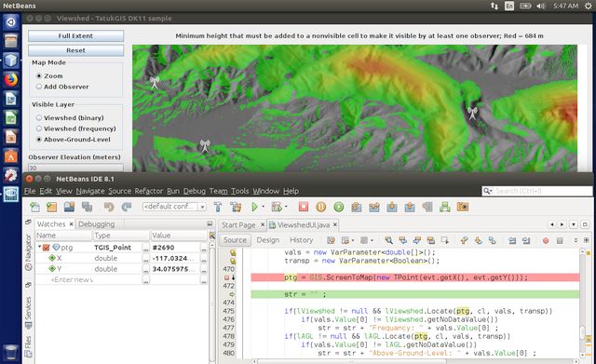Click the breakpoint marker on line 471

click(x=227, y=277)
